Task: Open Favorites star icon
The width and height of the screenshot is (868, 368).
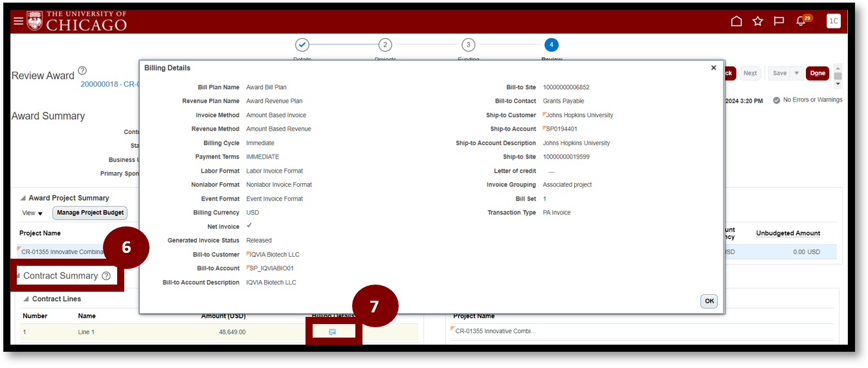Action: coord(758,21)
